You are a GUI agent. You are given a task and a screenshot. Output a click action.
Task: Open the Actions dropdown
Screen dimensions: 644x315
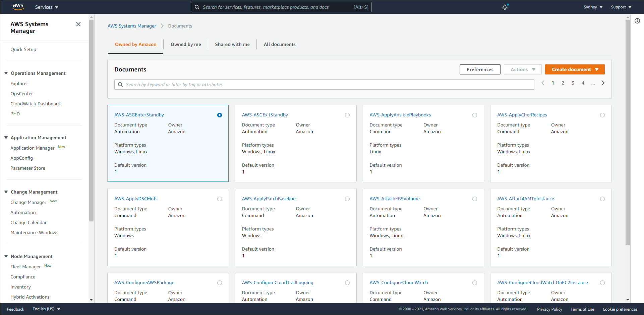[523, 69]
